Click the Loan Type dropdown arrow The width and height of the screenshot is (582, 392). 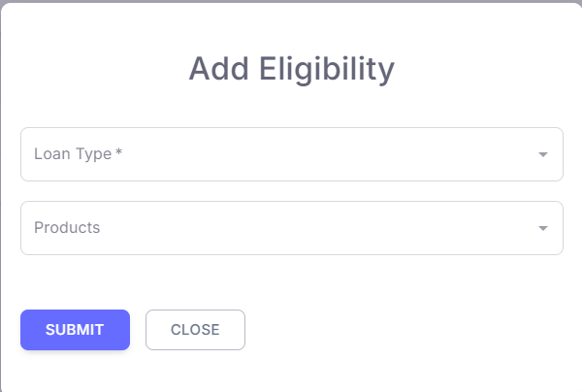tap(543, 154)
